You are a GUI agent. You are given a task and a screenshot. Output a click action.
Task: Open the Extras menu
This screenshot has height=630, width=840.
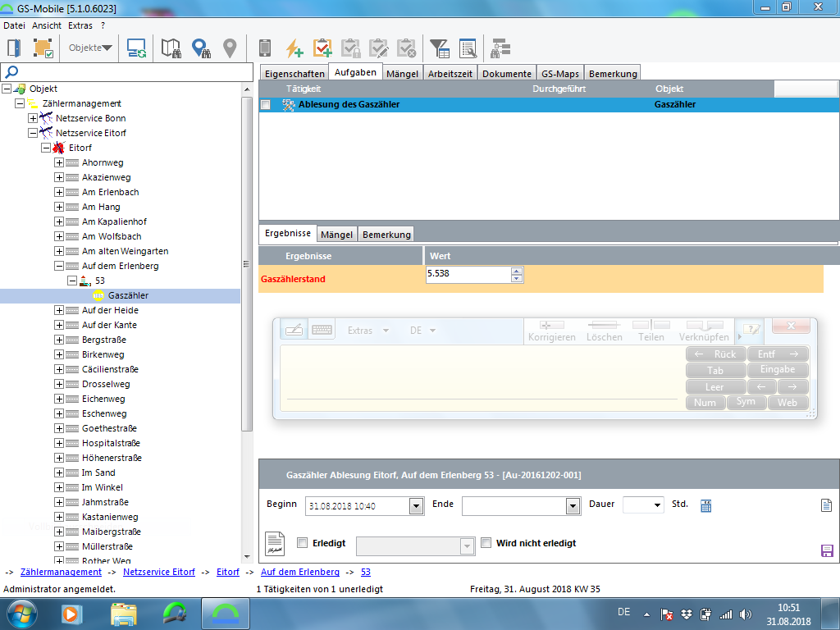tap(80, 25)
